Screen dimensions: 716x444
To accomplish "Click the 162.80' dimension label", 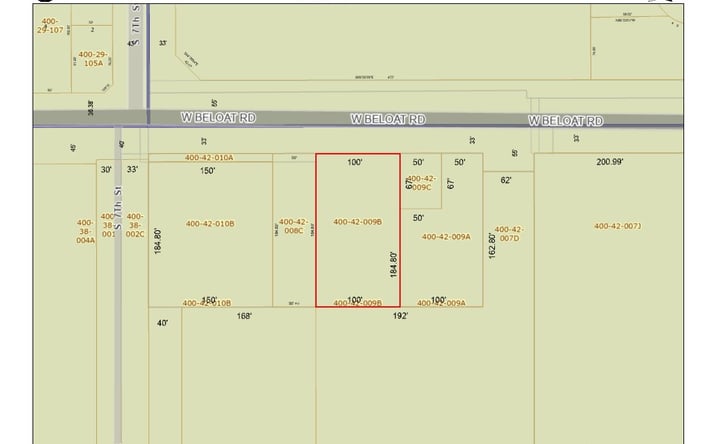I will tap(492, 246).
